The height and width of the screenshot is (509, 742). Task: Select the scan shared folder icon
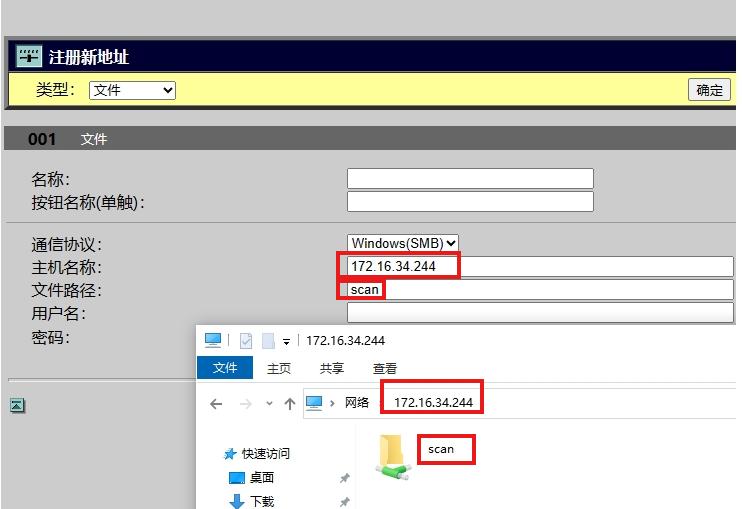[x=393, y=457]
